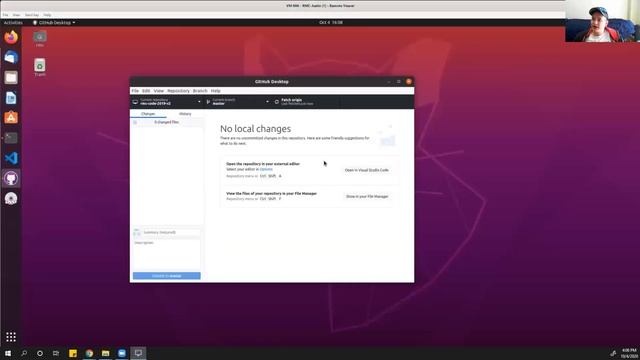The image size is (640, 360).
Task: Click the Fetch origin button
Action: [305, 102]
